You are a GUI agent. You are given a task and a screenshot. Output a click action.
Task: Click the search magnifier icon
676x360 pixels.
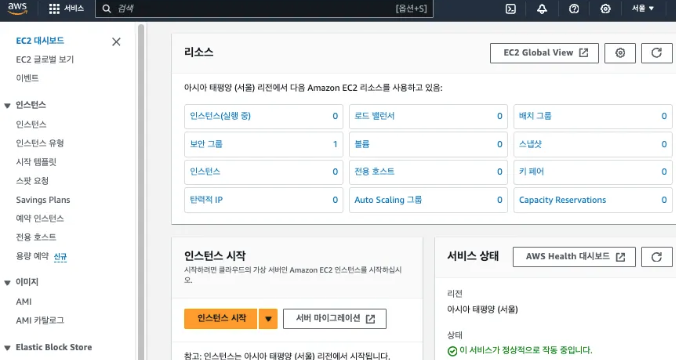[106, 9]
